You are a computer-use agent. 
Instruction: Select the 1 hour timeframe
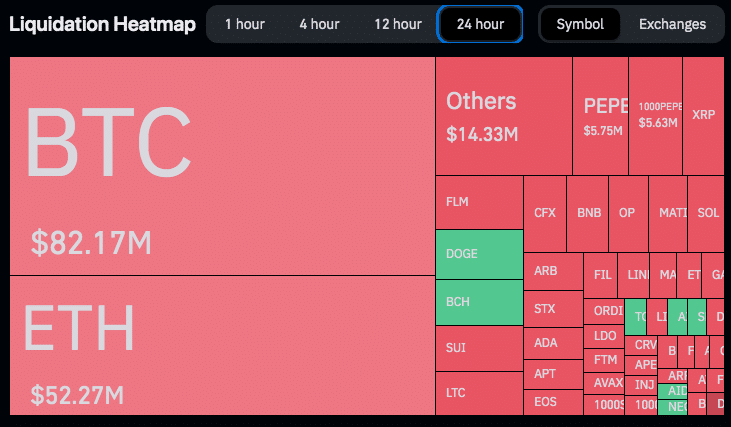245,24
